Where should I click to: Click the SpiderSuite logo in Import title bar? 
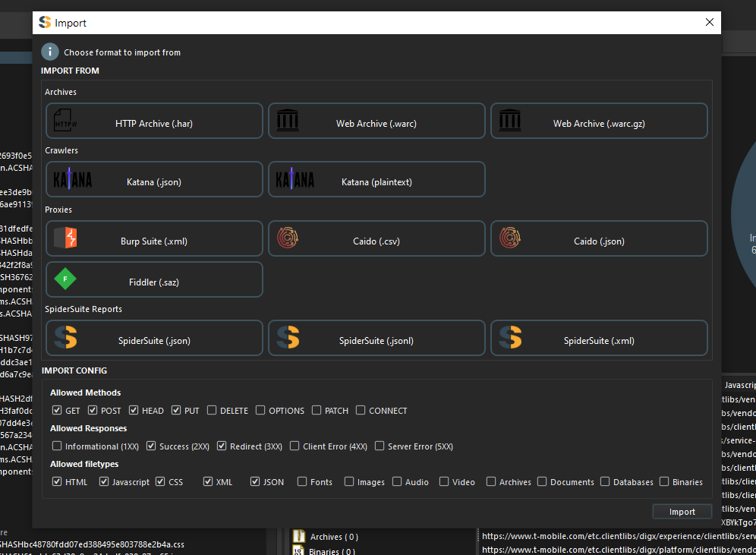pos(45,22)
